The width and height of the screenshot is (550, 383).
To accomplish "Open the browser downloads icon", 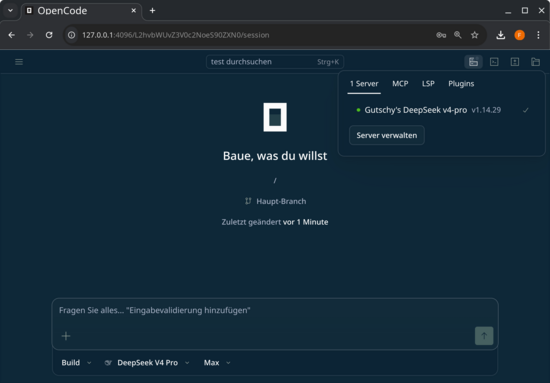I will pos(501,35).
